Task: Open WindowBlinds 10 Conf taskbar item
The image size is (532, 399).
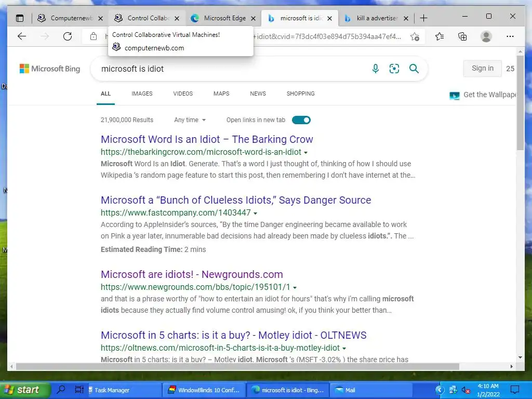Action: pyautogui.click(x=204, y=390)
